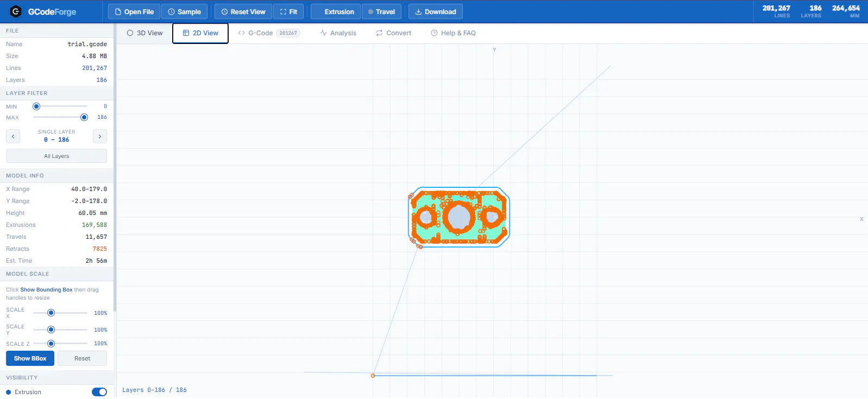The width and height of the screenshot is (868, 399).
Task: Fit the model to view
Action: [x=288, y=11]
